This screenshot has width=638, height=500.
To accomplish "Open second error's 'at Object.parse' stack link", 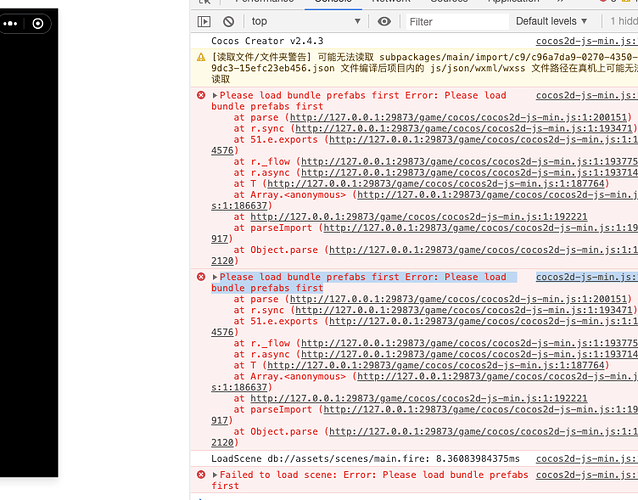I will 483,431.
